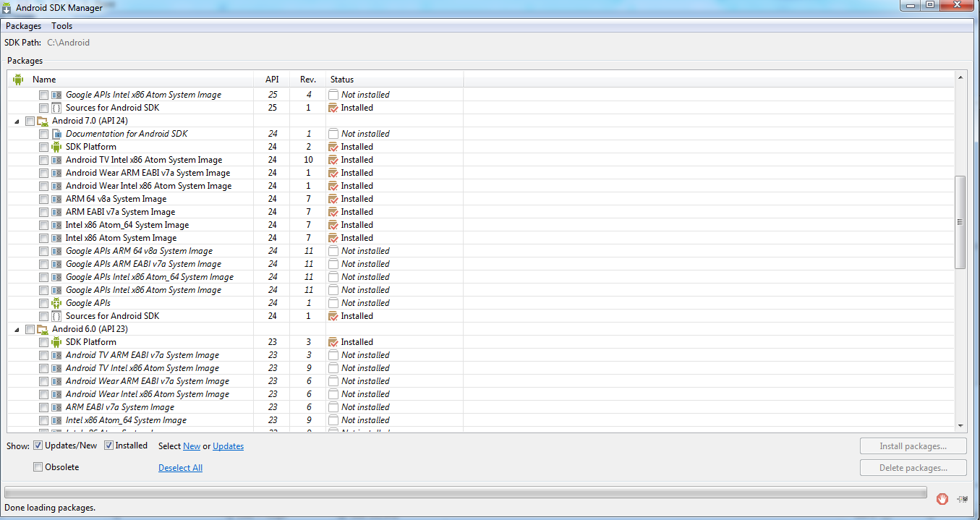This screenshot has width=980, height=520.
Task: Check the Android 7.0 (API 24) group checkbox
Action: tap(30, 121)
